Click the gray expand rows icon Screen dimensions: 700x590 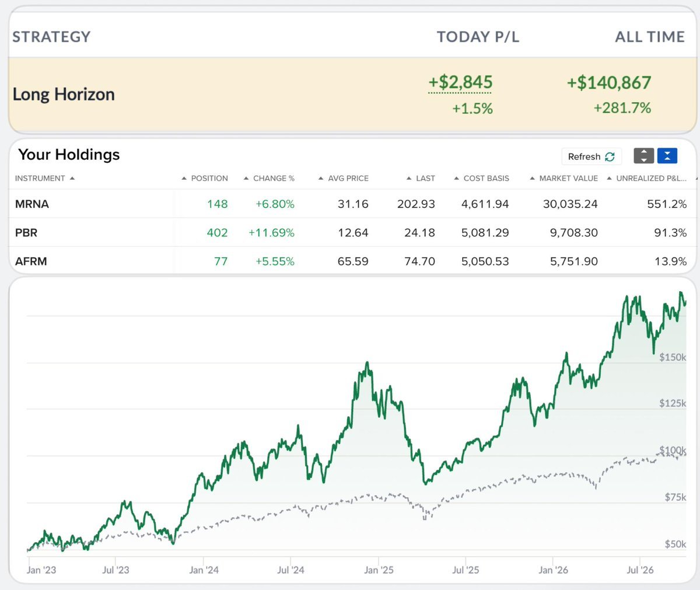pos(644,156)
